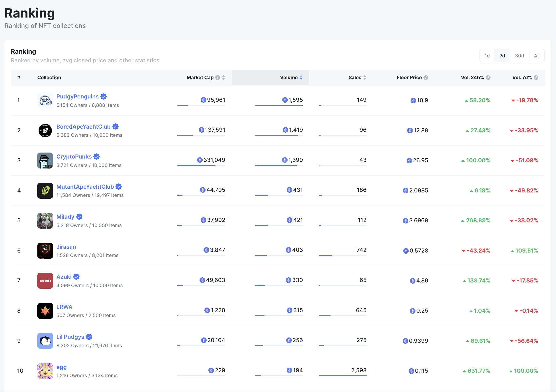The width and height of the screenshot is (556, 392).
Task: Switch to 30d time range
Action: click(519, 56)
